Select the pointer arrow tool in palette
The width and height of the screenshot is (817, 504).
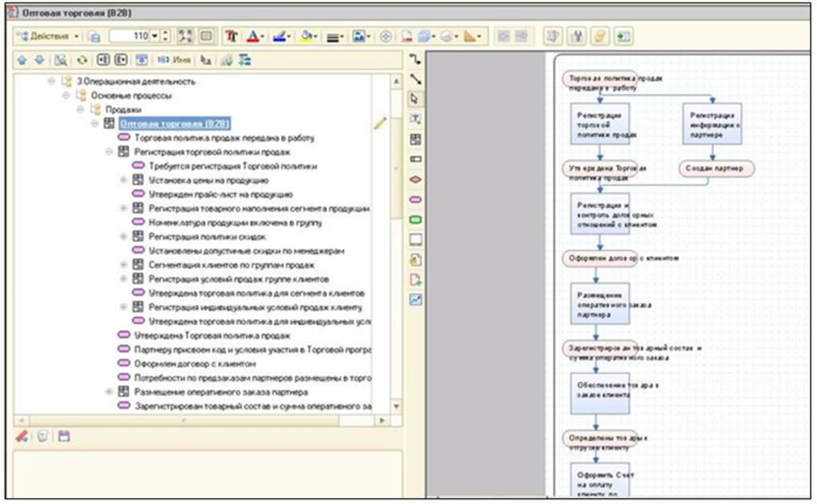tap(415, 99)
